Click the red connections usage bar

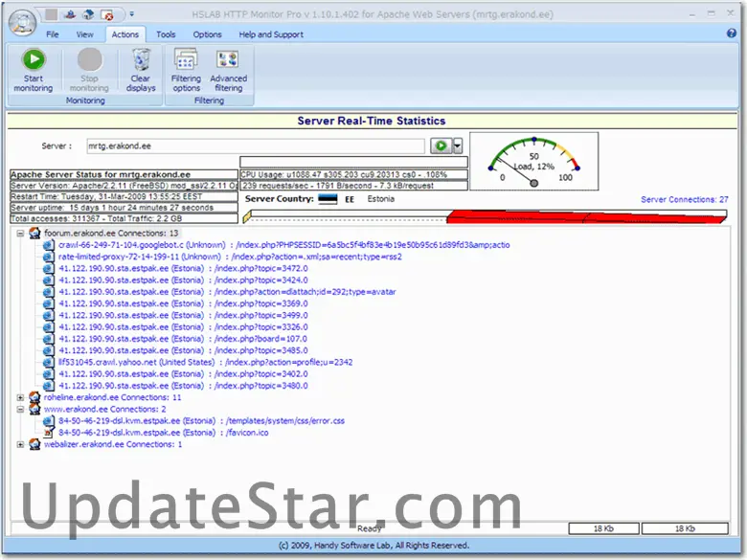click(586, 217)
